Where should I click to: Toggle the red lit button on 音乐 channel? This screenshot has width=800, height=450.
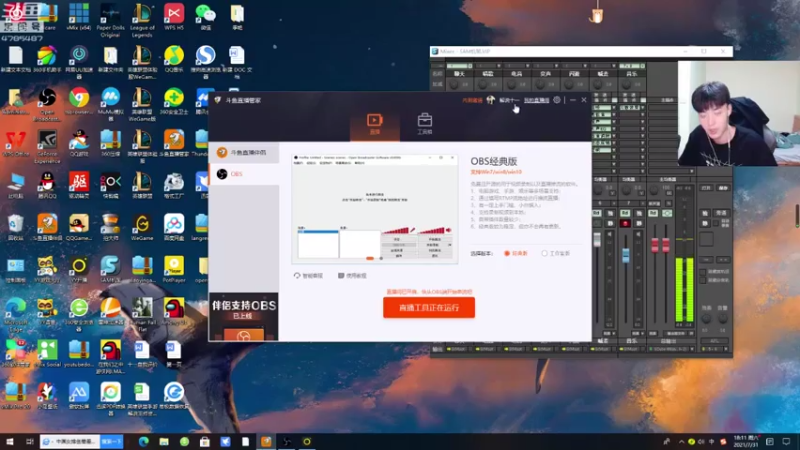click(625, 223)
